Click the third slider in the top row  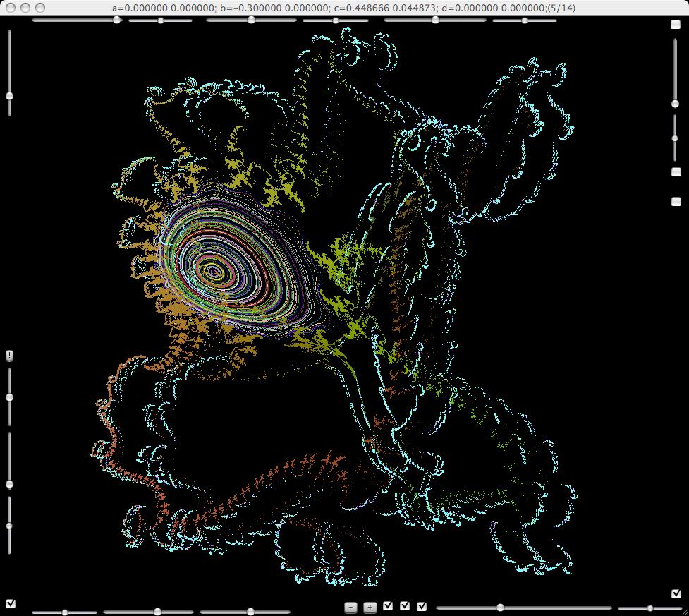coord(251,20)
